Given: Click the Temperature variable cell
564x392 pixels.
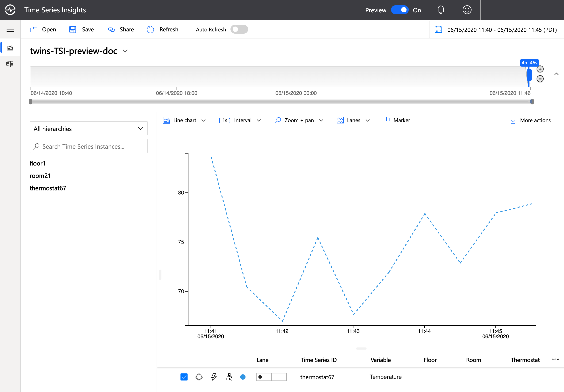Looking at the screenshot, I should point(385,377).
